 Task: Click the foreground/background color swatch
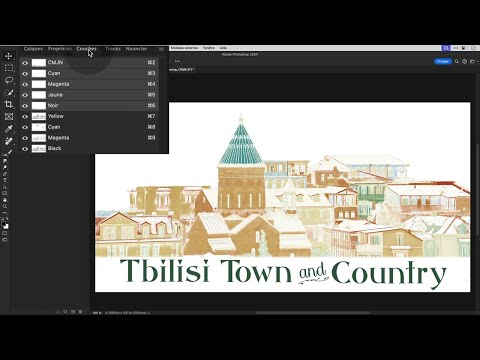click(5, 225)
